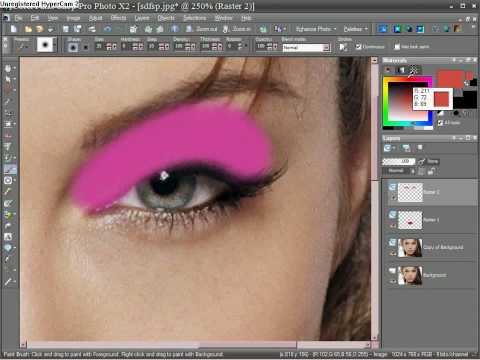Adjust the layer opacity slider
Image resolution: width=480 pixels, height=360 pixels.
point(399,161)
